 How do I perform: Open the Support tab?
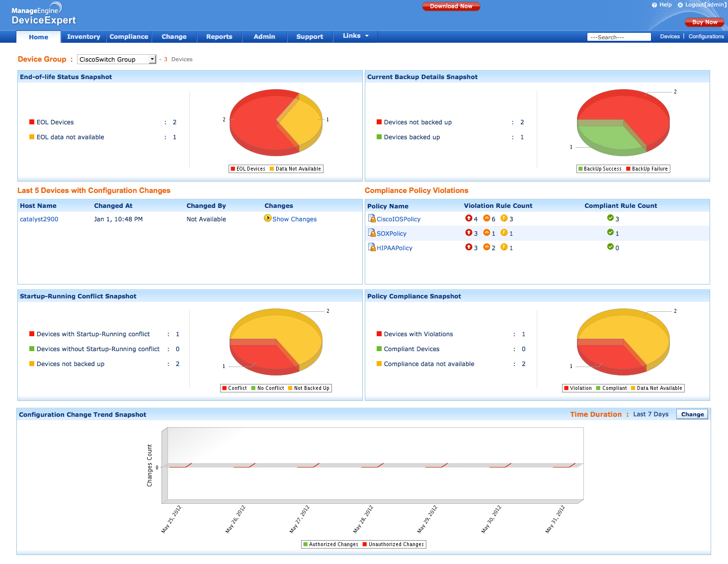pyautogui.click(x=310, y=37)
